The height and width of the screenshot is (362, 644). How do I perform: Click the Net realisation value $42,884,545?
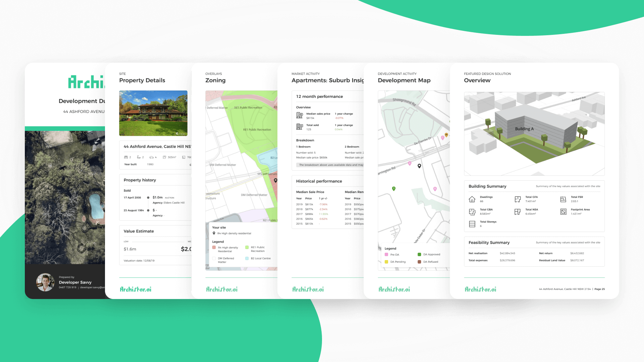pos(507,253)
